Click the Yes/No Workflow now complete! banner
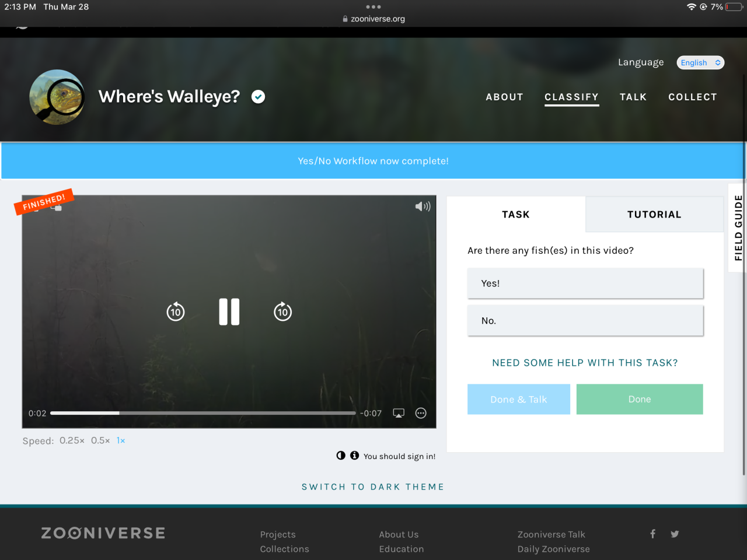 pyautogui.click(x=373, y=161)
